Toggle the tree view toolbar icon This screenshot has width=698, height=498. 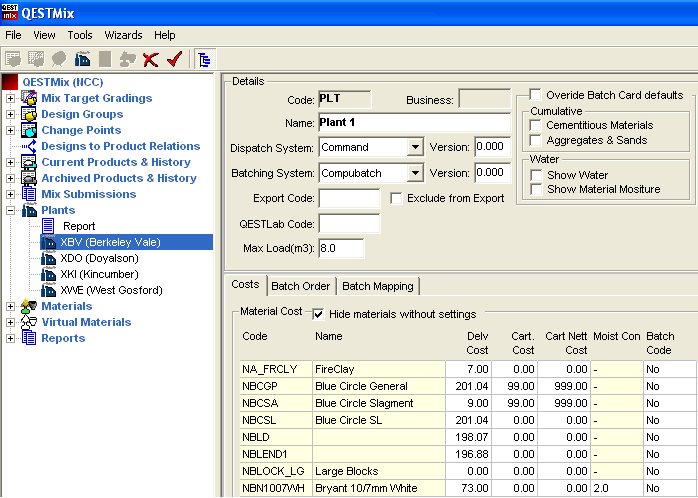203,59
